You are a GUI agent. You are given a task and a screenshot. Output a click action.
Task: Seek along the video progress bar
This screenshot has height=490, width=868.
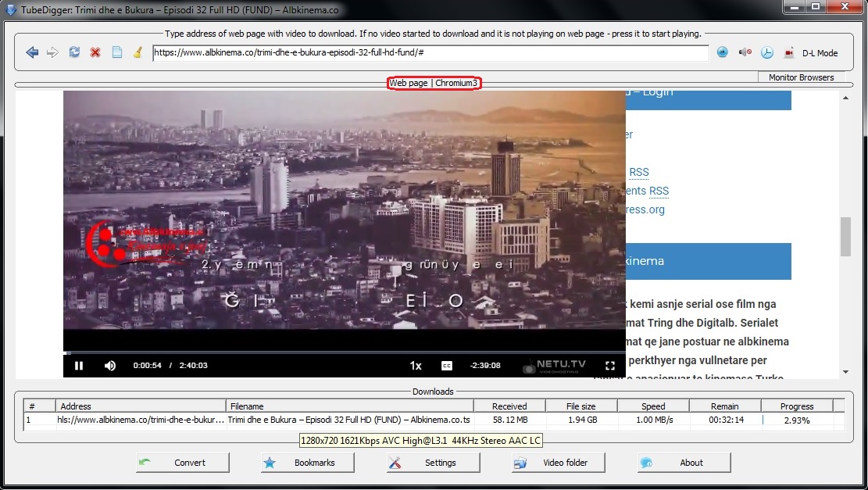[x=345, y=352]
